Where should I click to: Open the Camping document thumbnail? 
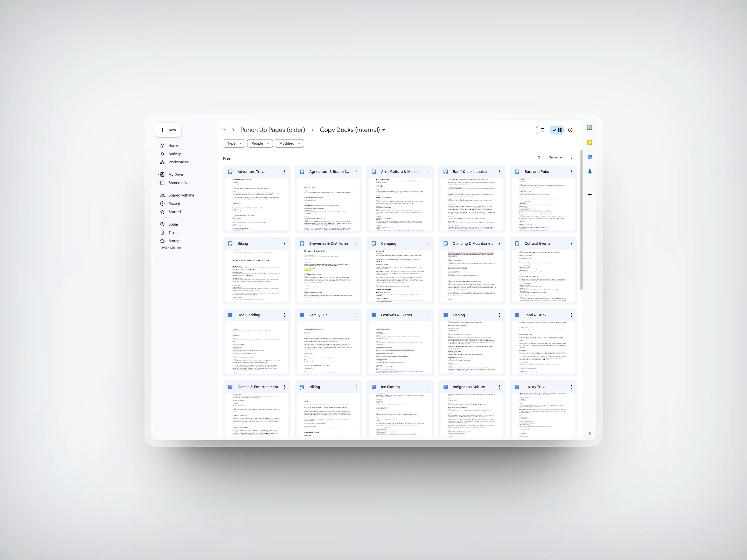[400, 276]
